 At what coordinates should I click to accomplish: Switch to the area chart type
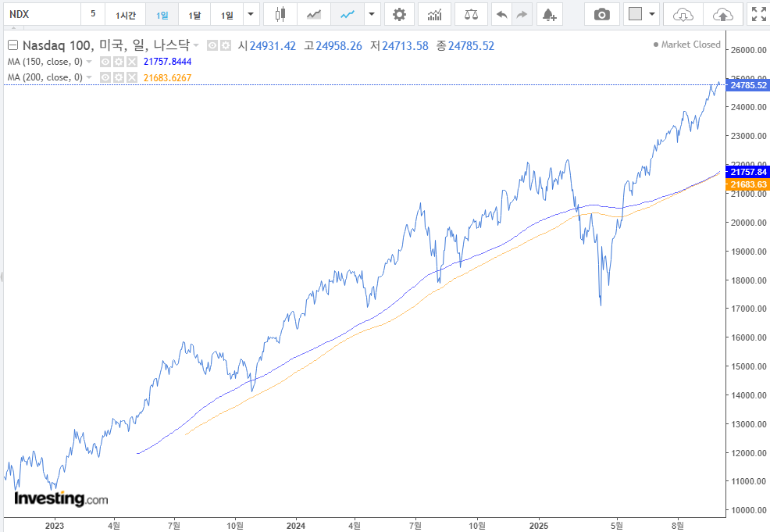coord(314,14)
